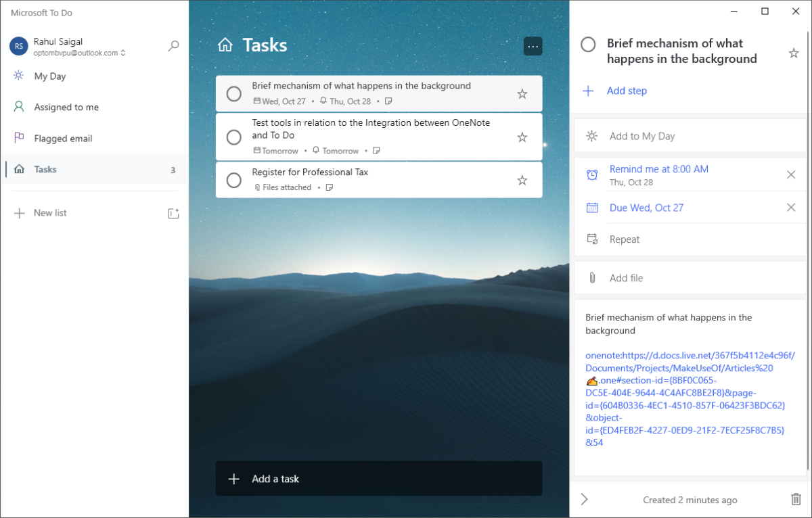Open the Due Wed, Oct 27 date picker
Image resolution: width=812 pixels, height=518 pixels.
pyautogui.click(x=646, y=208)
